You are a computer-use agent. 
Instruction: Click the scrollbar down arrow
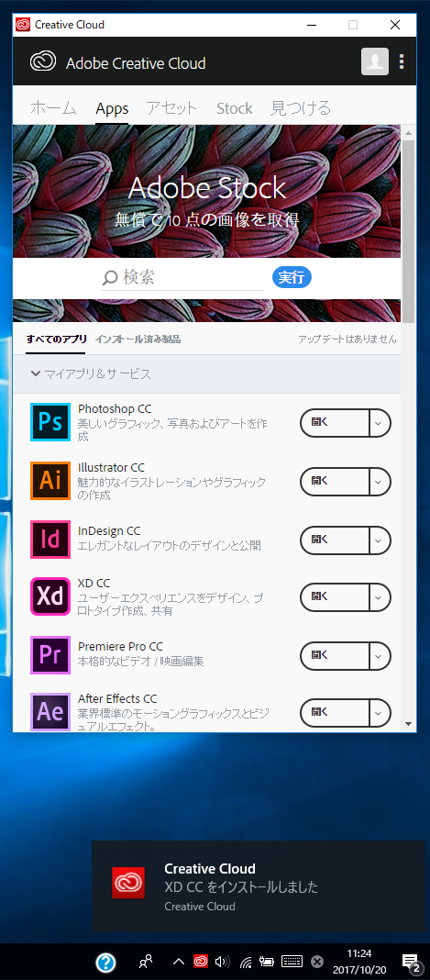[409, 724]
